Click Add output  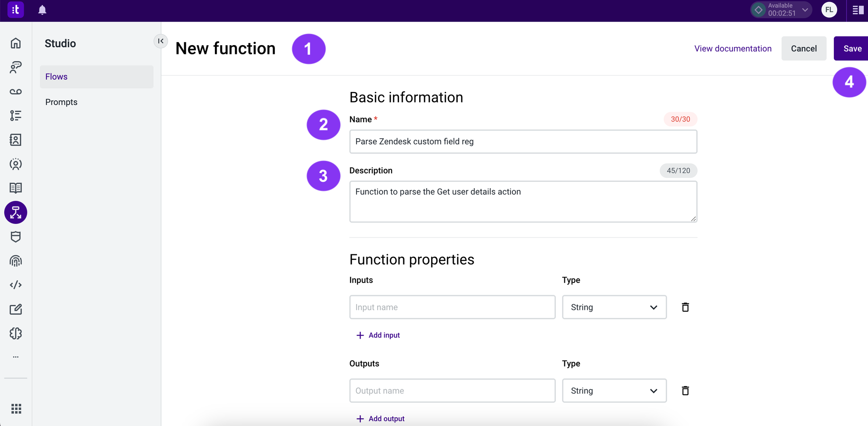(x=380, y=419)
